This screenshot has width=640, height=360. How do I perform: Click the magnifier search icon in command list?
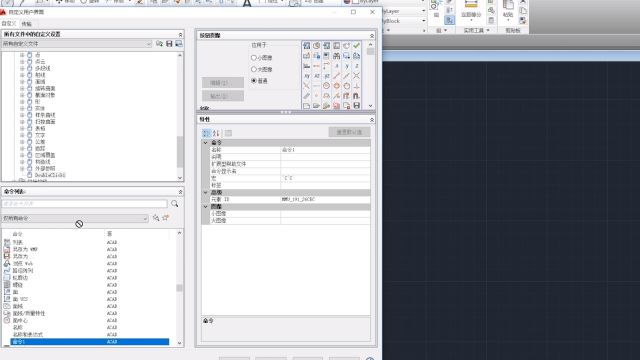click(x=175, y=203)
